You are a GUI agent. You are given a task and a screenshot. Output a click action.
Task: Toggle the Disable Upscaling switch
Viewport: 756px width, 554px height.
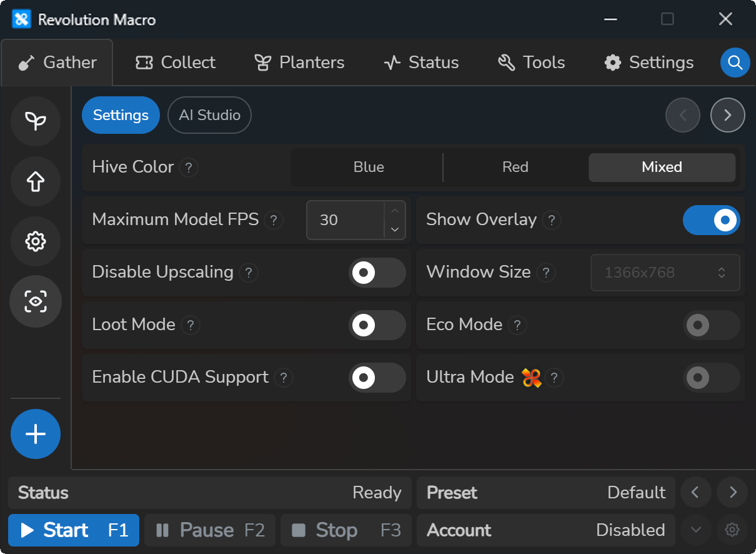tap(377, 273)
